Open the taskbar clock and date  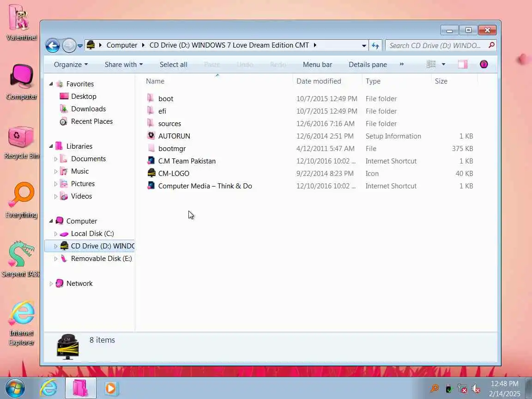(504, 388)
